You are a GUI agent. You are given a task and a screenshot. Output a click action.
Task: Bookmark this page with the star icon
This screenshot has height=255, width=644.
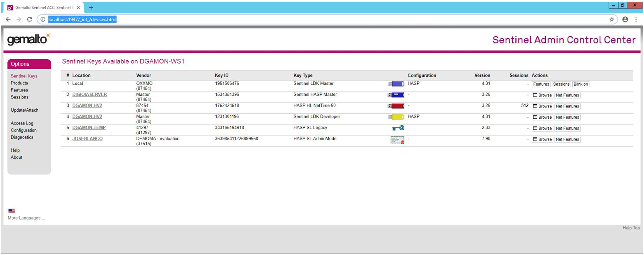pos(612,19)
